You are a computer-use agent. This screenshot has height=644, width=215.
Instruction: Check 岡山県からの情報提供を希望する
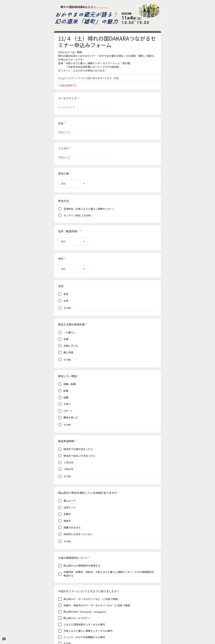60,565
